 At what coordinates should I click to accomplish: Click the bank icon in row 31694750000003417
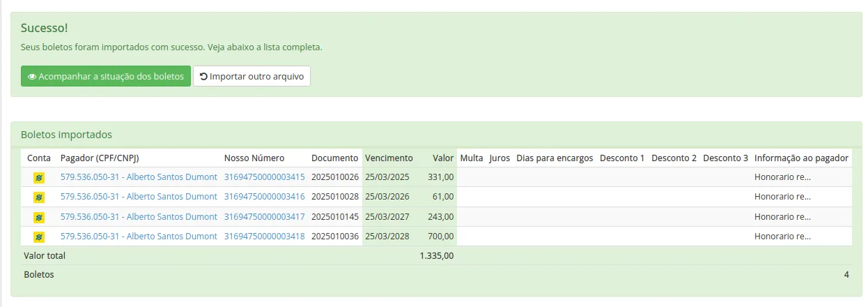(x=39, y=217)
